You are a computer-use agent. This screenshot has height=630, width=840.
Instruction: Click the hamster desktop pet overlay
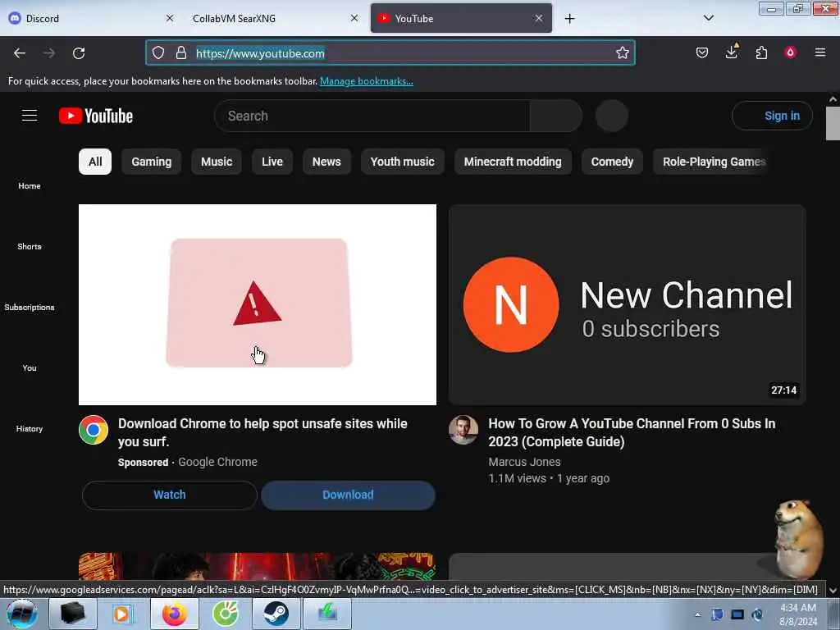tap(798, 538)
